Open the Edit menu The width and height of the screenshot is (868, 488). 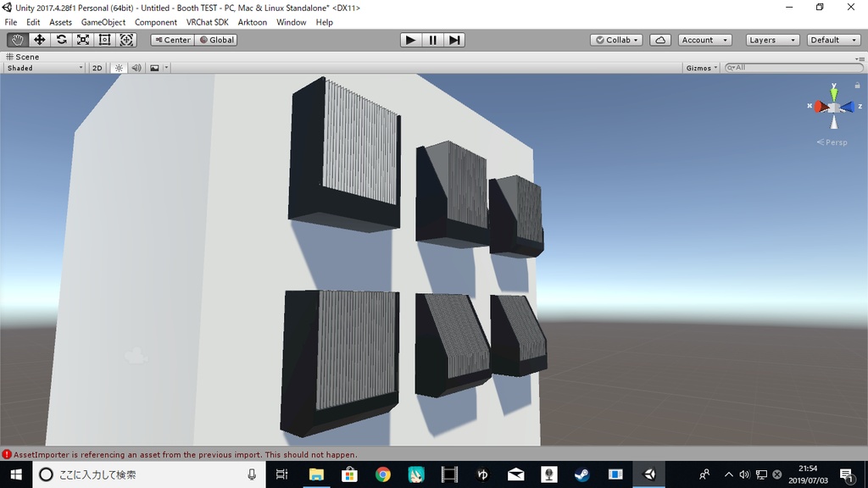[33, 22]
